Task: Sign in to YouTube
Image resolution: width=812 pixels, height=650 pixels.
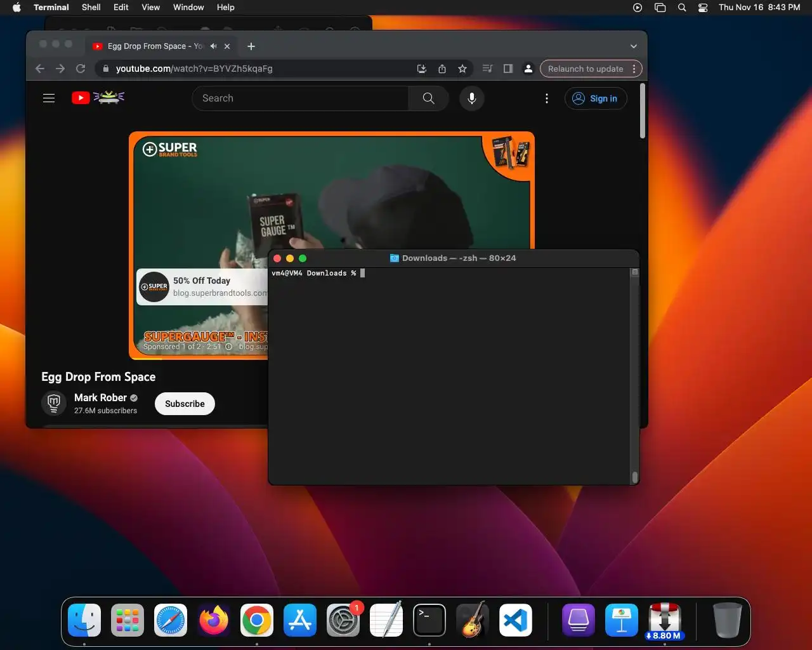Action: pyautogui.click(x=595, y=98)
